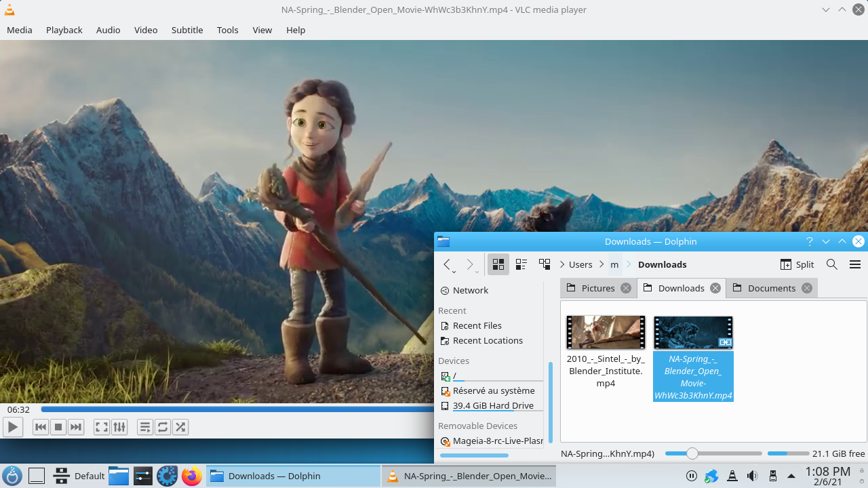This screenshot has height=488, width=868.
Task: Toggle random playback in VLC
Action: (x=180, y=427)
